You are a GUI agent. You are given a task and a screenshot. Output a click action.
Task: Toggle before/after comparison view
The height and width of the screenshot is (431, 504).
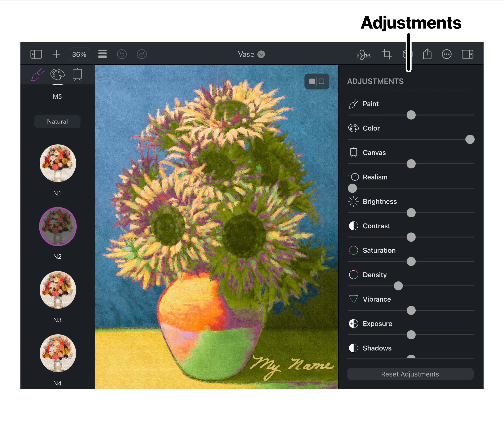pos(317,81)
